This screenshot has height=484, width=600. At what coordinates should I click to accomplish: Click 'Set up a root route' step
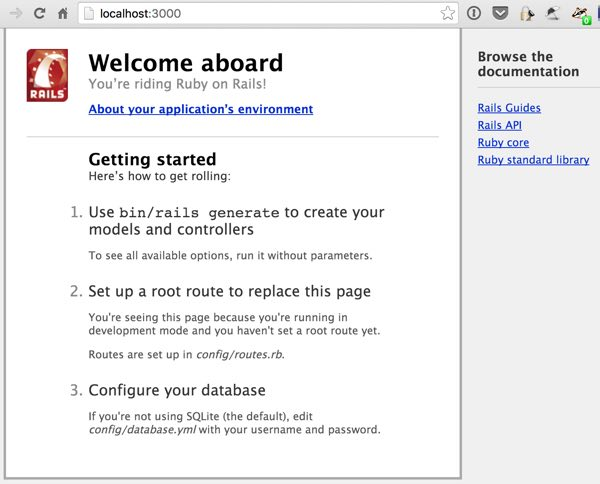click(230, 292)
